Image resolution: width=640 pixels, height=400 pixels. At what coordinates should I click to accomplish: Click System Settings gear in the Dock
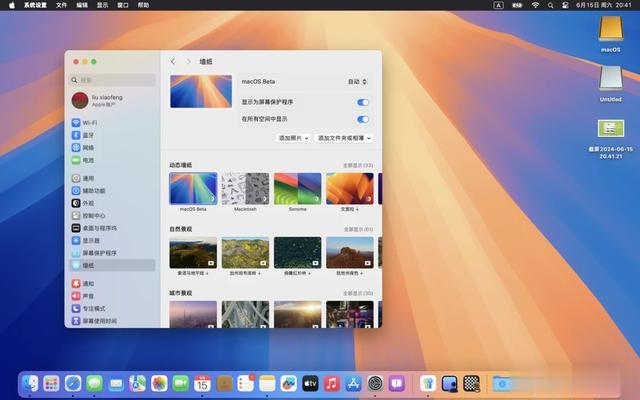pyautogui.click(x=375, y=383)
